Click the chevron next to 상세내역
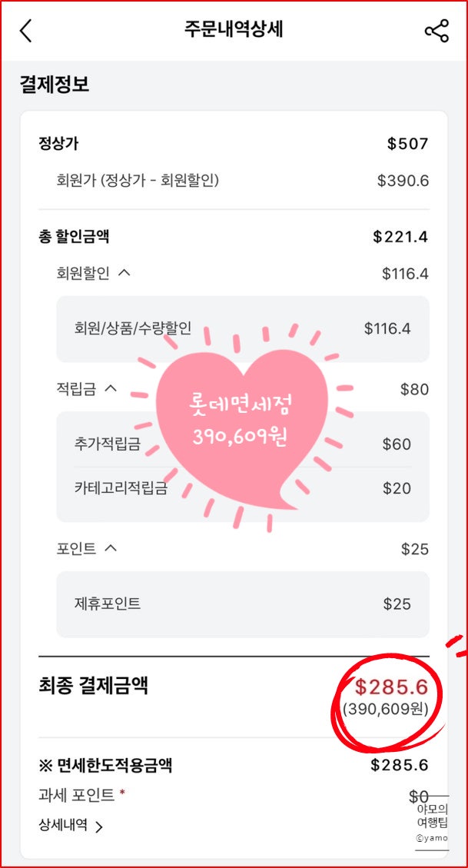Screen dimensions: 468x868 tap(98, 827)
